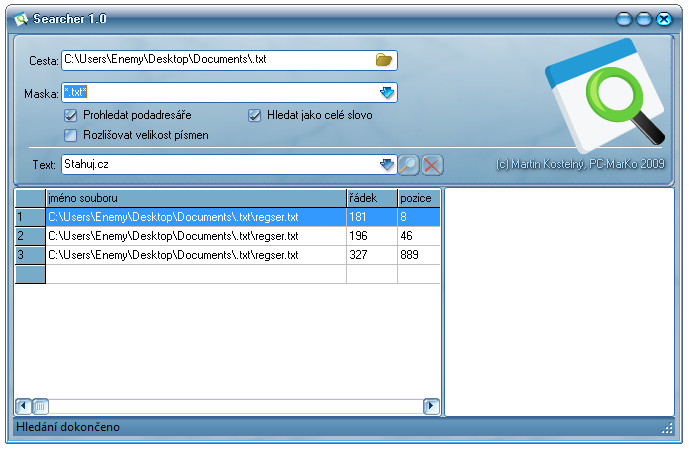Select result row 3 file path
689x450 pixels.
196,255
